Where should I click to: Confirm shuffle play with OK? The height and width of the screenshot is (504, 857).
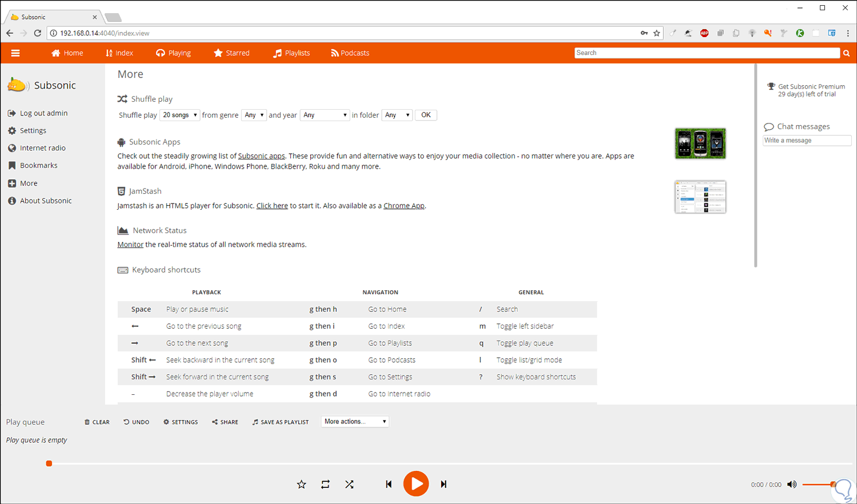click(426, 115)
